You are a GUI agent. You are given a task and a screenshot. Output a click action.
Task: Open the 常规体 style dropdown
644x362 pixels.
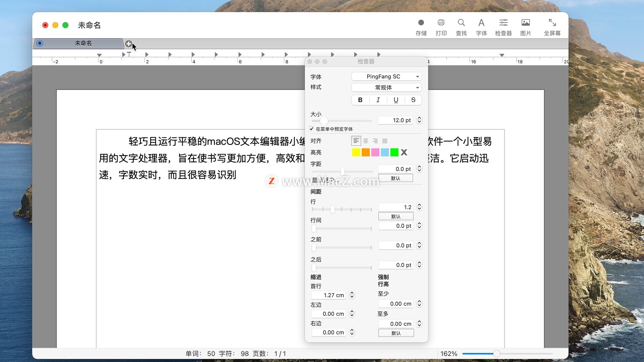pyautogui.click(x=386, y=87)
